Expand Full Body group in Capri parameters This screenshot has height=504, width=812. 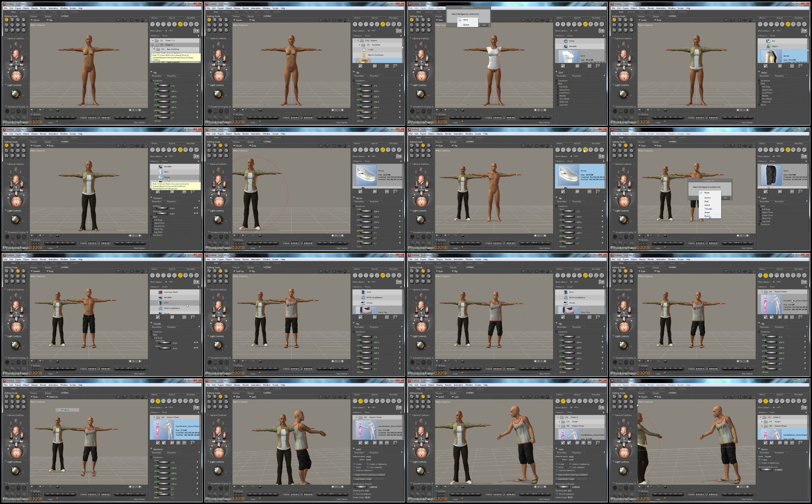pyautogui.click(x=760, y=209)
